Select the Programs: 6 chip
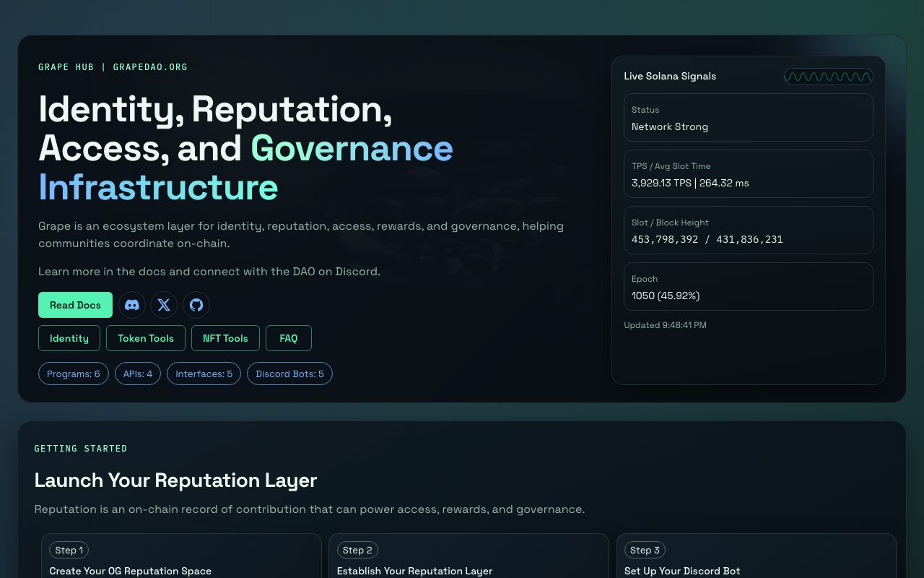Image resolution: width=924 pixels, height=578 pixels. point(74,374)
